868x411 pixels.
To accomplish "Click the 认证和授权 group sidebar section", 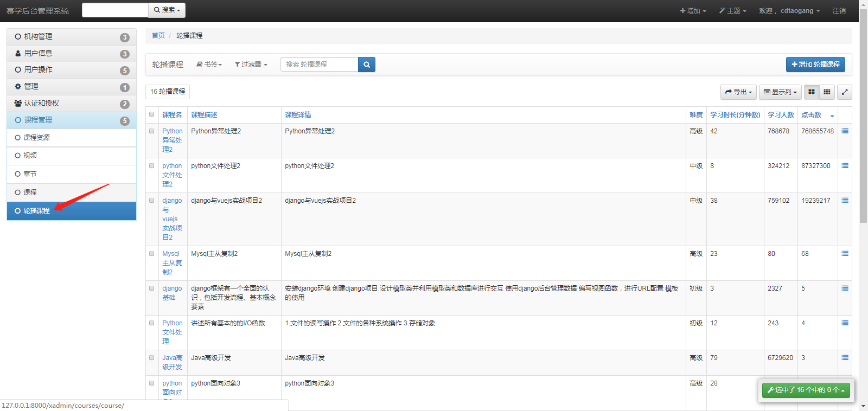I will click(x=72, y=104).
